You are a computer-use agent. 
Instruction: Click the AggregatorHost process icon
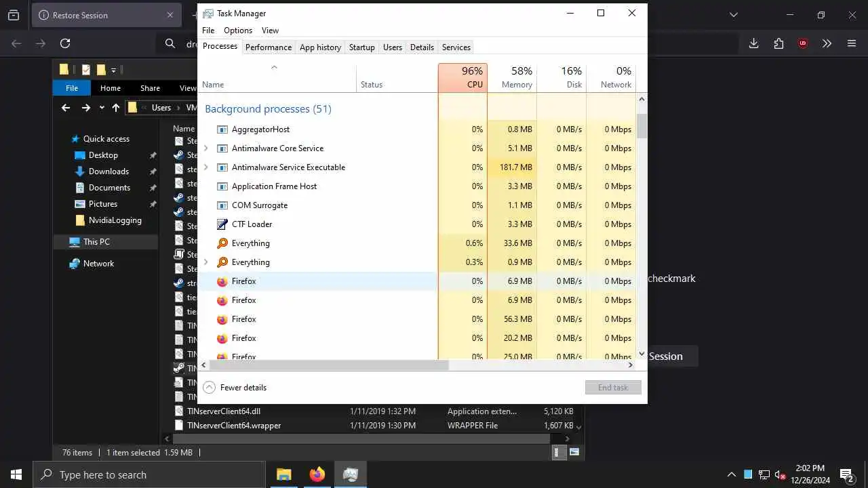click(x=222, y=129)
